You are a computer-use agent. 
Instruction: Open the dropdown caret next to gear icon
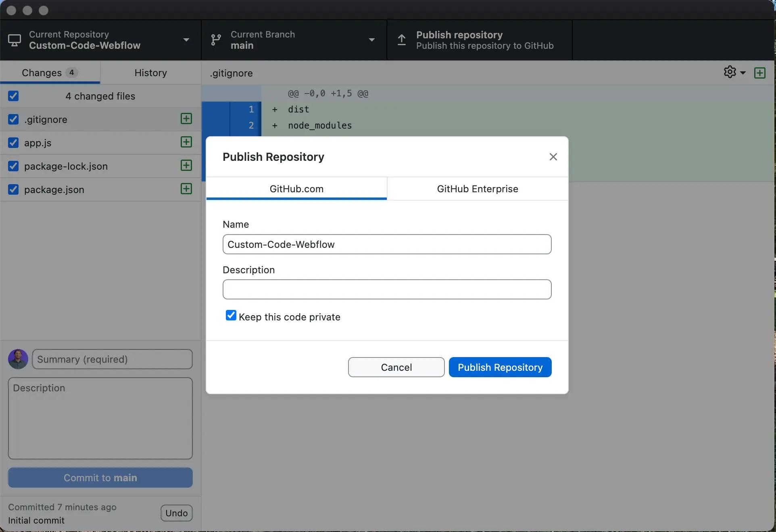(743, 73)
